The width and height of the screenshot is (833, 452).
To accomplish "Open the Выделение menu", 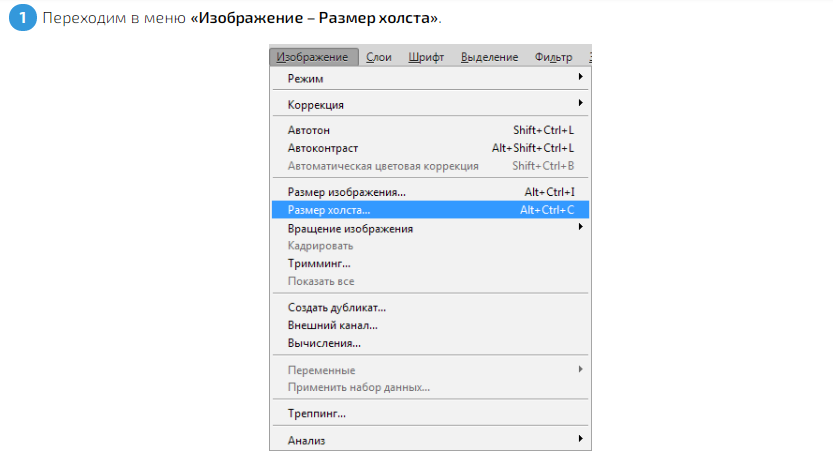I will [489, 57].
